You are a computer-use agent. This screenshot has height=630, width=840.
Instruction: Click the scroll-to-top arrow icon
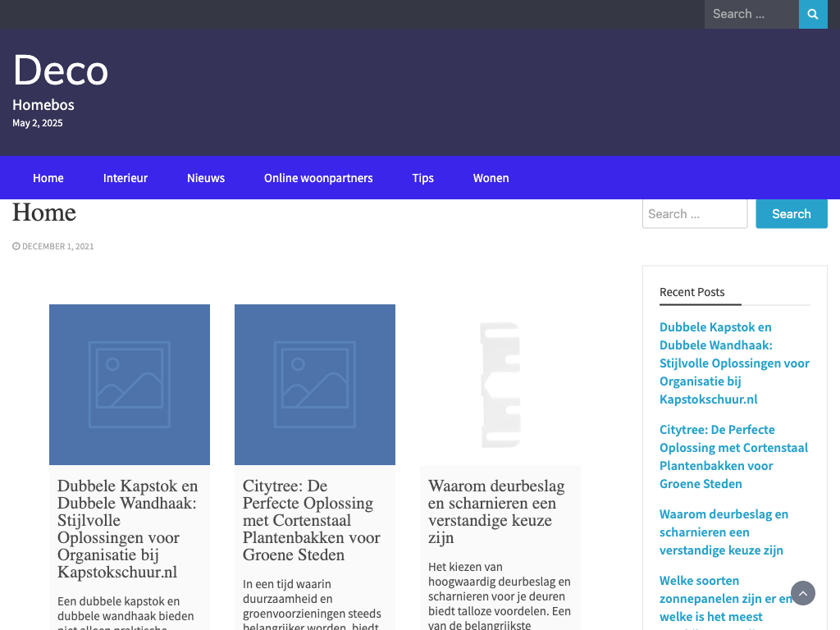(803, 593)
